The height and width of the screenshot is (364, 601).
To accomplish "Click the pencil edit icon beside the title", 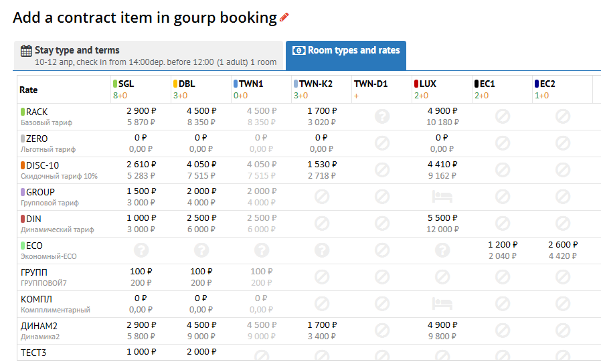I will coord(284,17).
